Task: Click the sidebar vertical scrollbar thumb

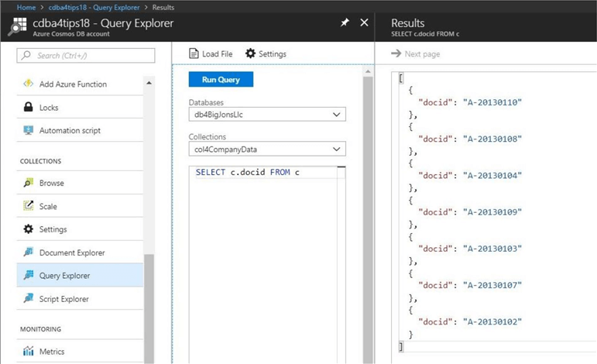Action: [149, 308]
